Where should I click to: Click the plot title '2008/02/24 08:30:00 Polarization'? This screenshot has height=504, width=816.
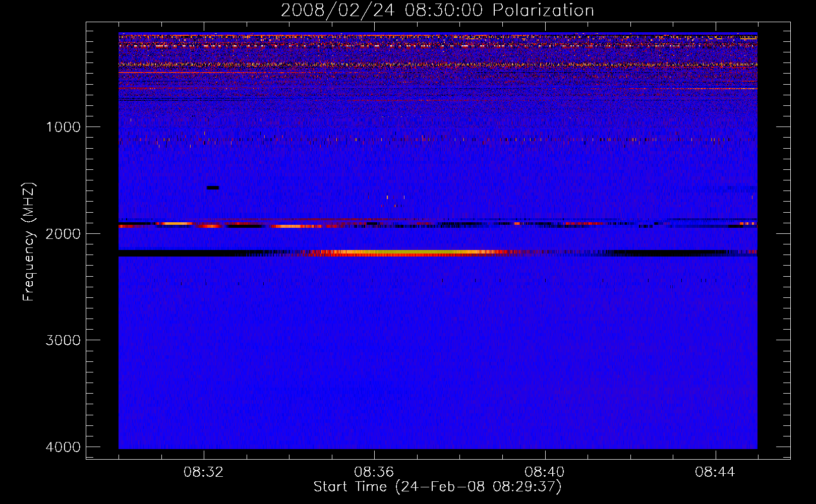[x=437, y=11]
